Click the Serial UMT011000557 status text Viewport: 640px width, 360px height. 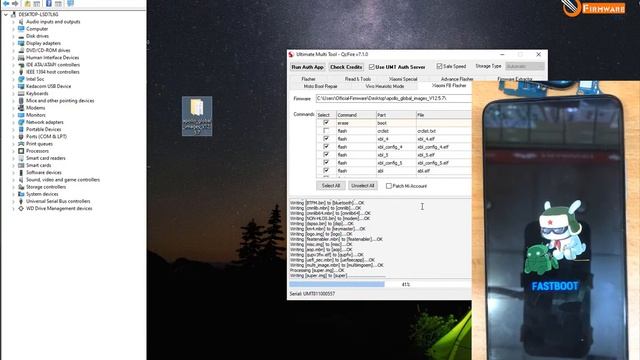312,293
